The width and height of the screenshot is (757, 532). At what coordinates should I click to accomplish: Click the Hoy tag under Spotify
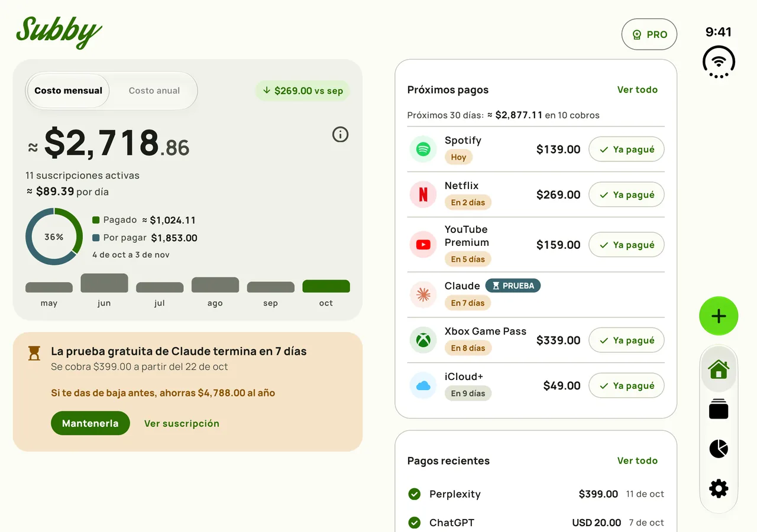[459, 157]
